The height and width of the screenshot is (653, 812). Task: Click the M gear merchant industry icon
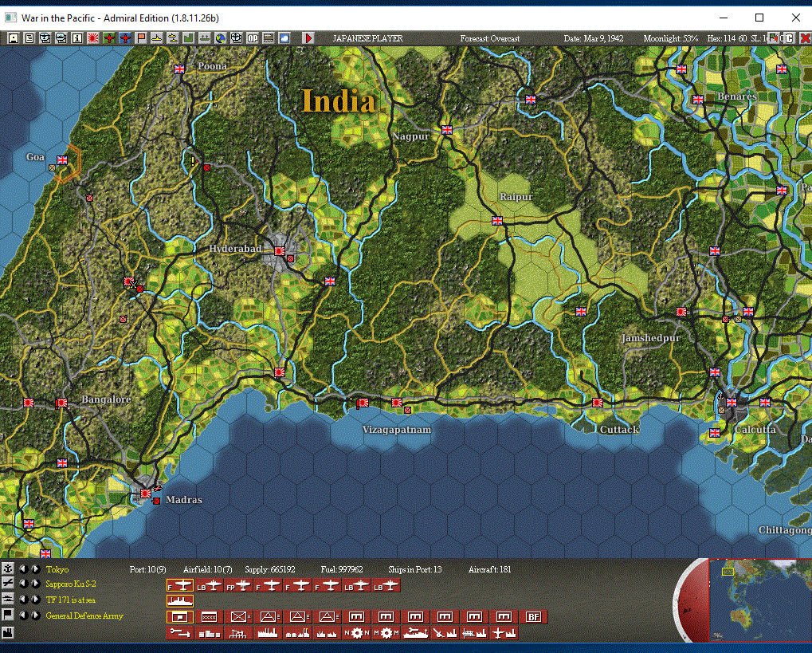[386, 633]
